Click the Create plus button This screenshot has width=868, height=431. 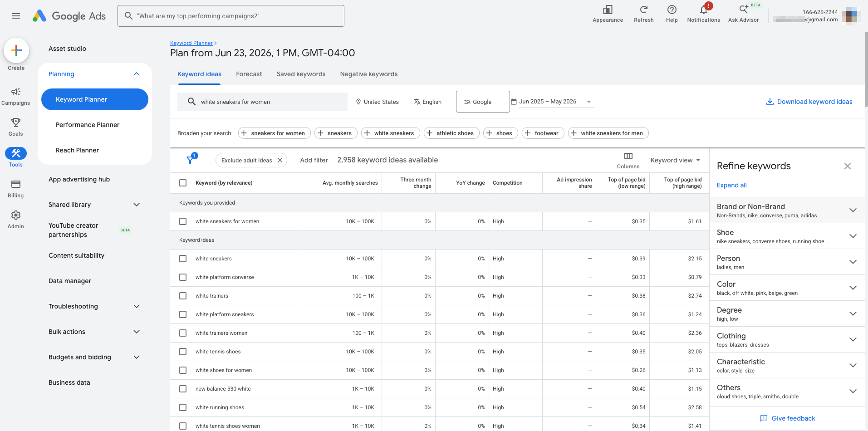coord(16,50)
